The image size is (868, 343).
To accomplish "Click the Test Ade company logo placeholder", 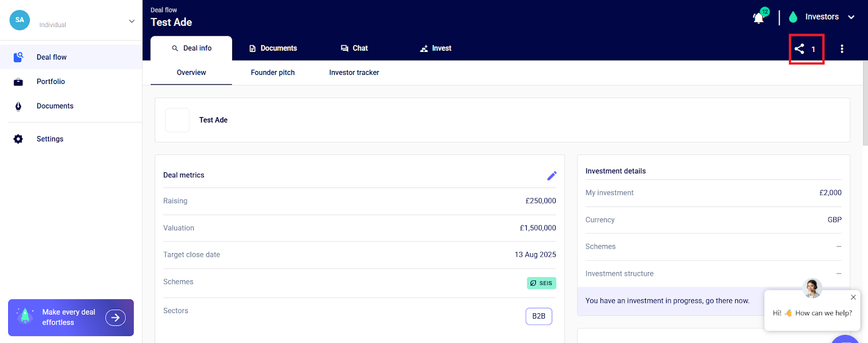I will [177, 120].
